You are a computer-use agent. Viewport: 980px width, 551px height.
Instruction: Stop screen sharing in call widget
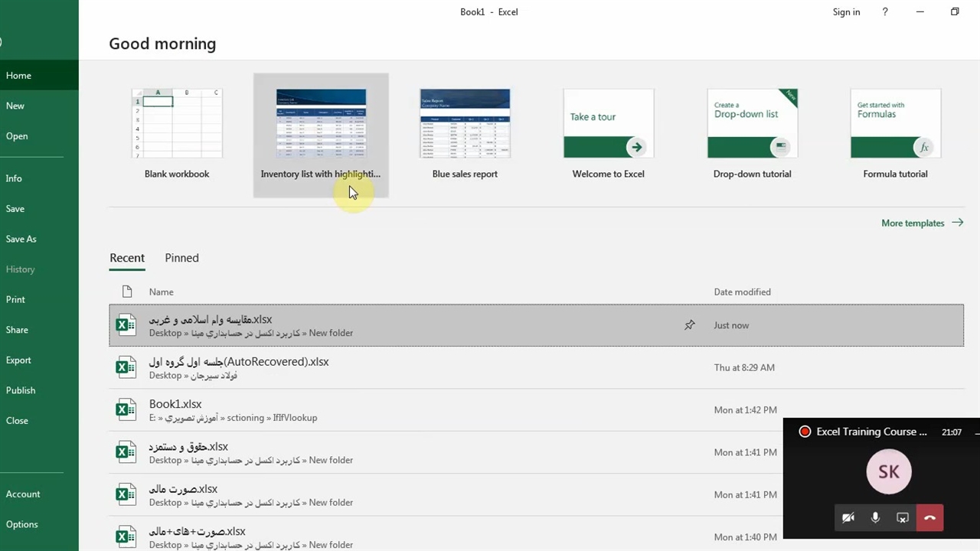point(903,518)
